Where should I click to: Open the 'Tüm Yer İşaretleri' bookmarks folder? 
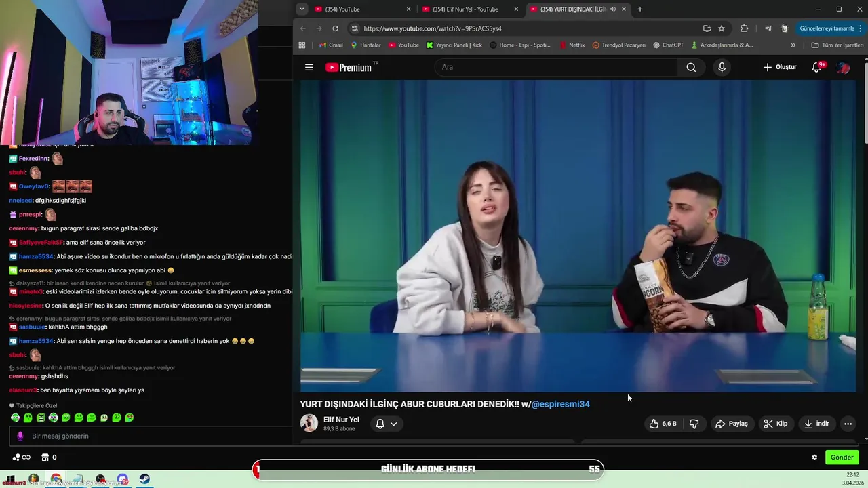(837, 45)
